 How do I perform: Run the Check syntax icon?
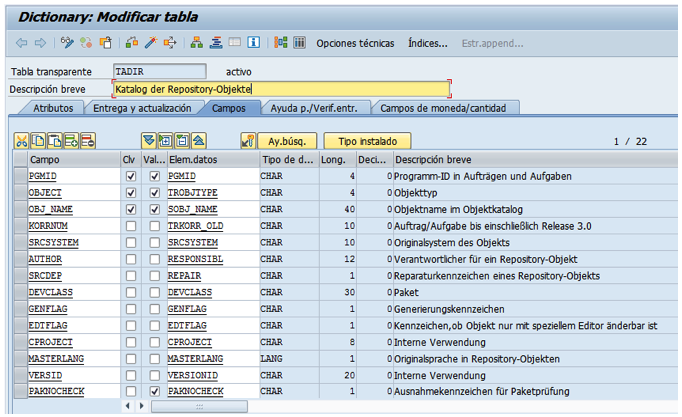tap(132, 43)
